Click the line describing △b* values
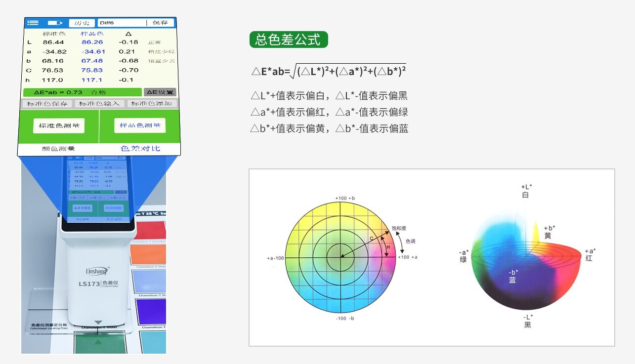This screenshot has width=635, height=364. pyautogui.click(x=329, y=128)
